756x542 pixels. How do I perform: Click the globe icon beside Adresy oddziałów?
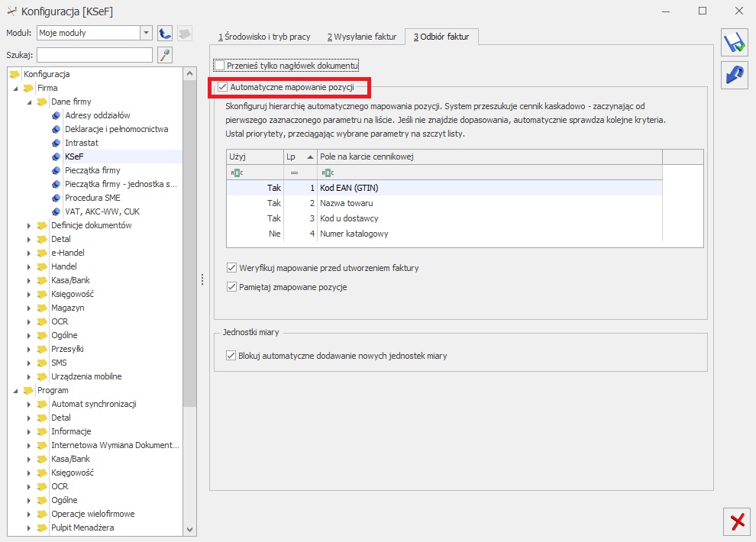57,115
